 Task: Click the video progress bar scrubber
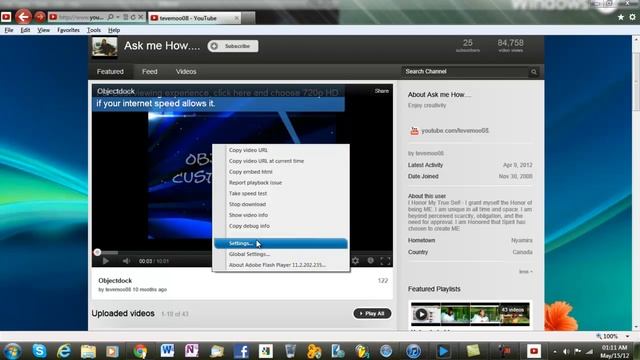[97, 252]
